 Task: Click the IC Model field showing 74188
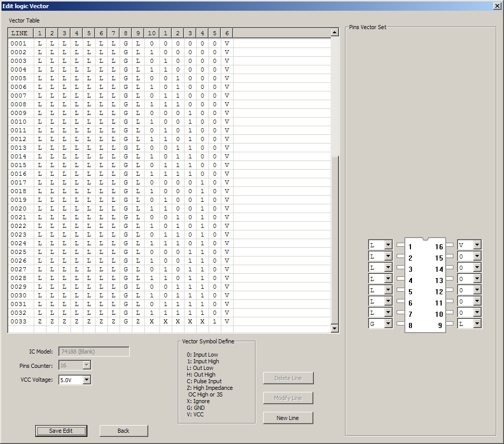coord(94,351)
